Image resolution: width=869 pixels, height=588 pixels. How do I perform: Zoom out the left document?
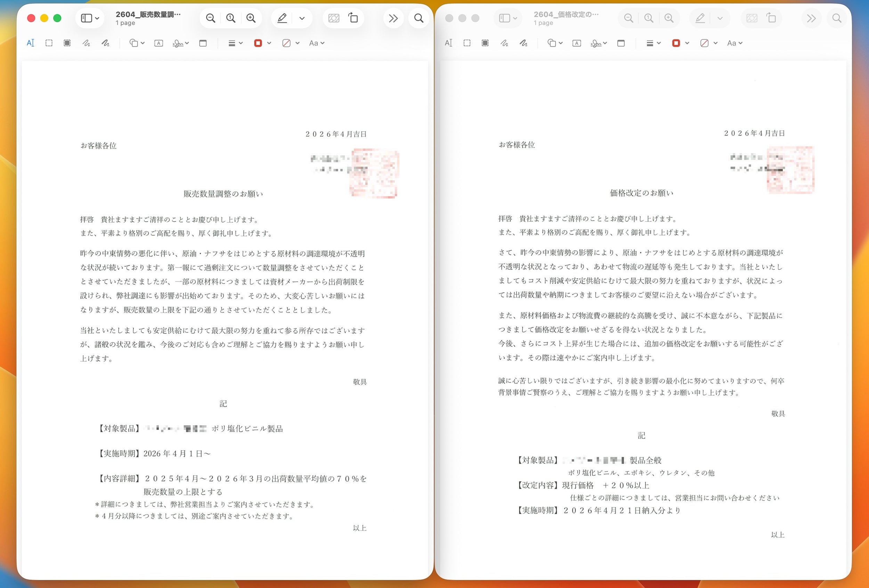[211, 18]
